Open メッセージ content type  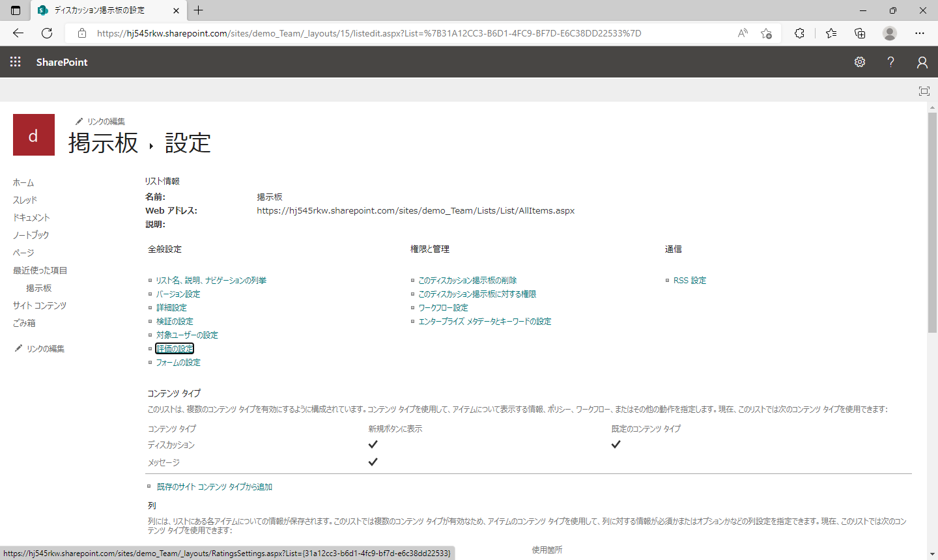(x=163, y=462)
